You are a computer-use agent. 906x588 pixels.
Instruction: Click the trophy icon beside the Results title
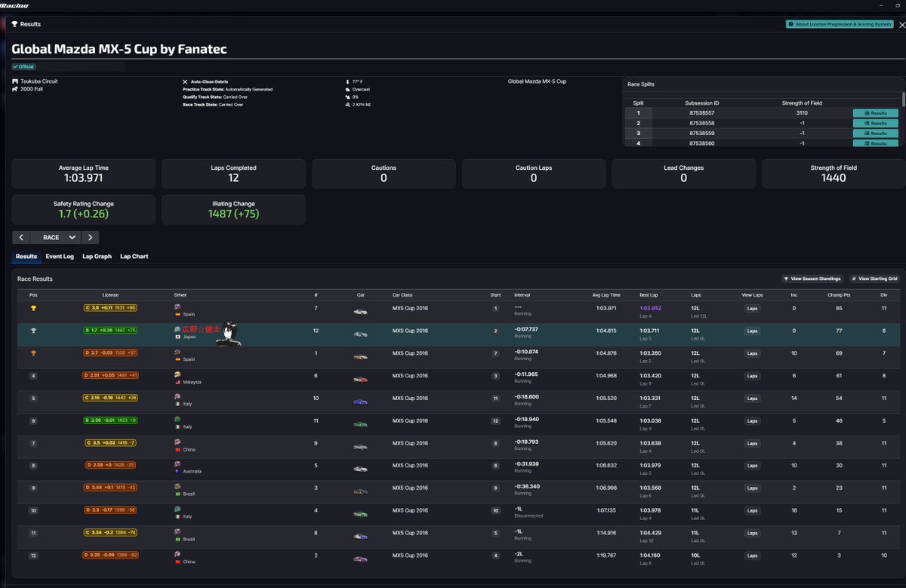(14, 24)
